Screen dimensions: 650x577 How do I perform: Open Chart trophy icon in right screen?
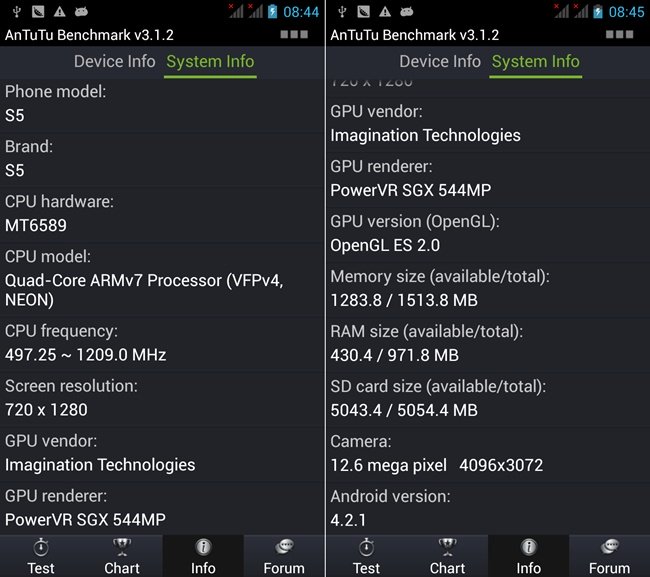coord(447,548)
